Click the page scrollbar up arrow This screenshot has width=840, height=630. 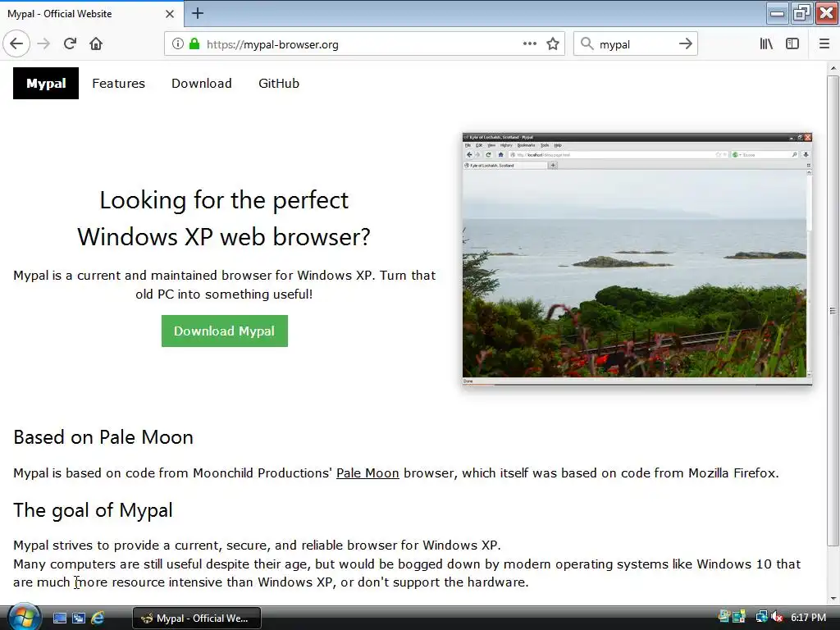click(x=833, y=69)
